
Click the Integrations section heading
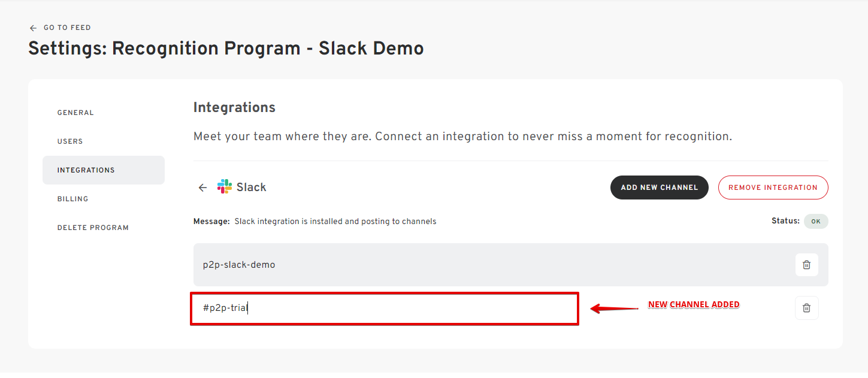[x=234, y=108]
